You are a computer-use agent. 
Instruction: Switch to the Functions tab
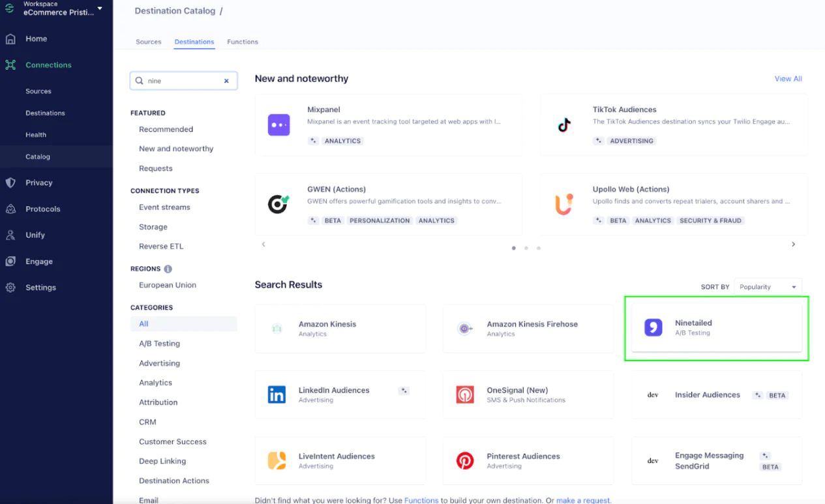pos(243,42)
